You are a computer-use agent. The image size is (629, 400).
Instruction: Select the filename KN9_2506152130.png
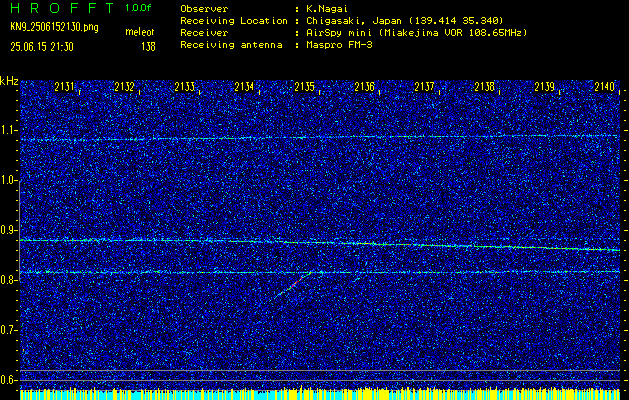[x=54, y=27]
